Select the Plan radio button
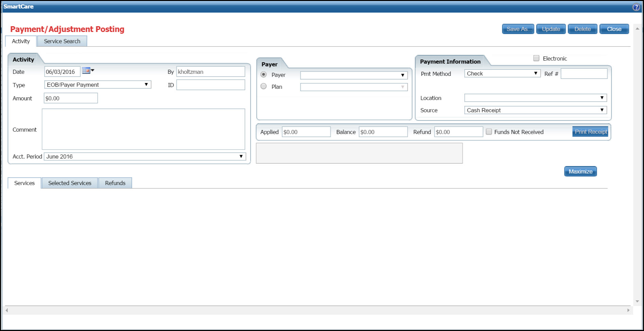644x331 pixels. click(263, 86)
